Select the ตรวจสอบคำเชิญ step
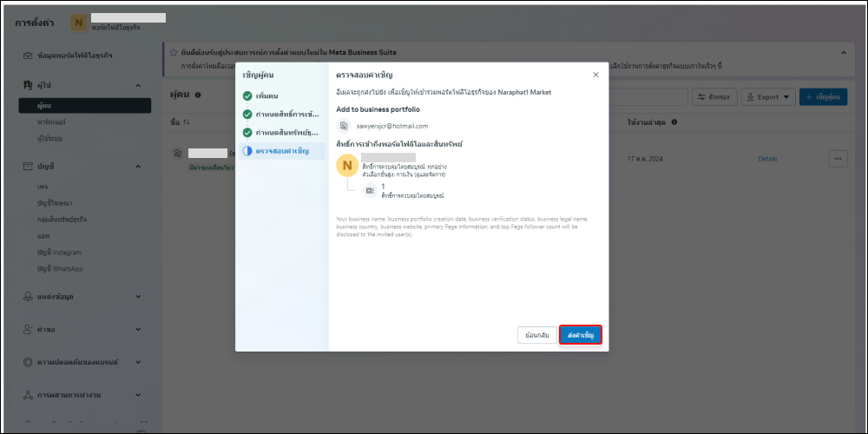The height and width of the screenshot is (434, 868). (282, 150)
